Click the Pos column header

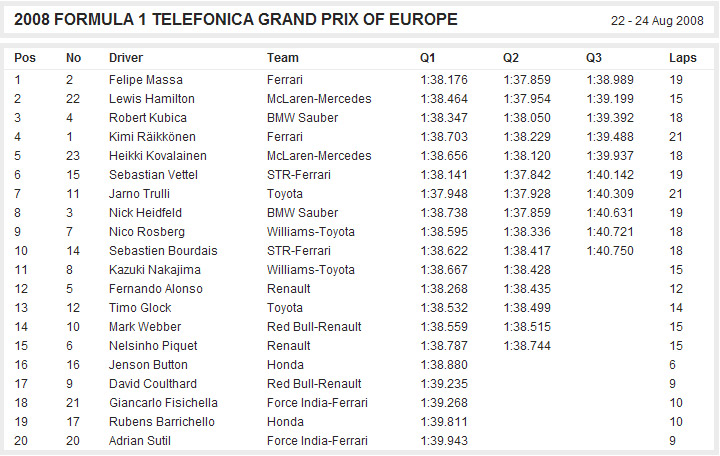(x=25, y=58)
